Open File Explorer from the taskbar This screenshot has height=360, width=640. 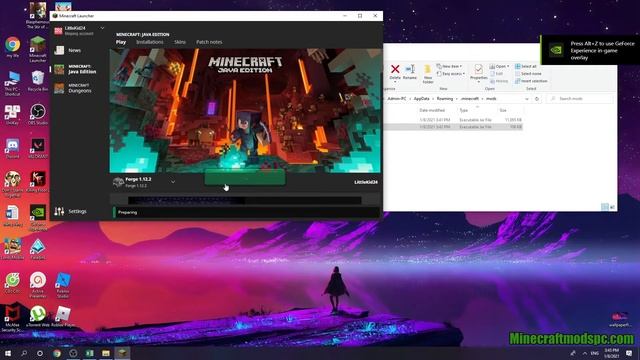[x=106, y=353]
